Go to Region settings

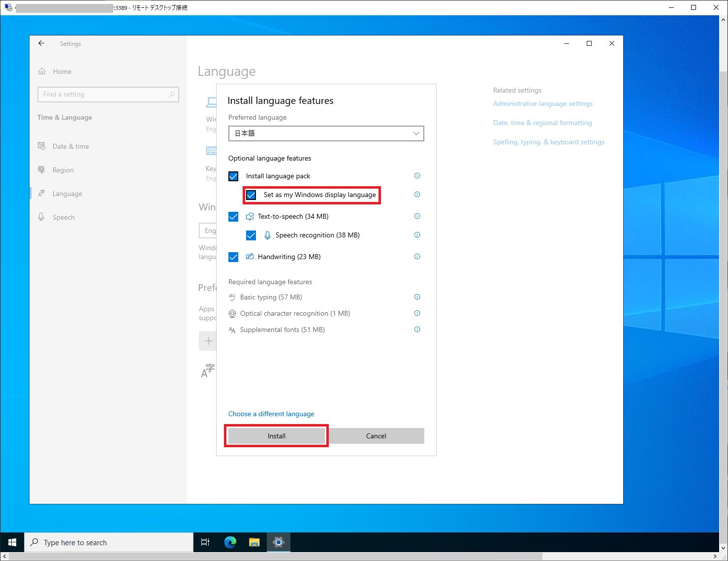tap(63, 170)
